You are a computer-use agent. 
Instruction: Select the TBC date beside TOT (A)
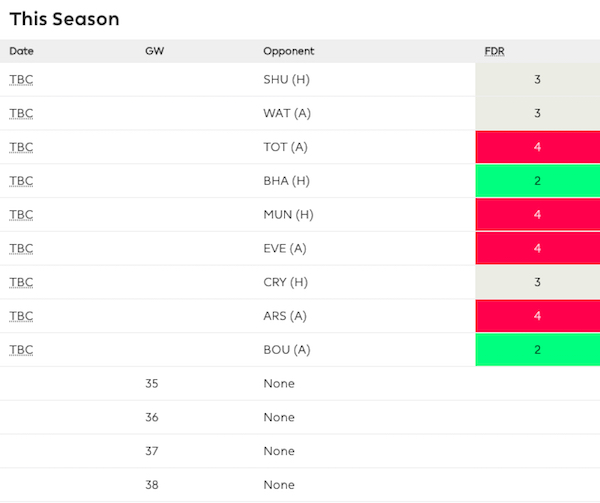21,147
